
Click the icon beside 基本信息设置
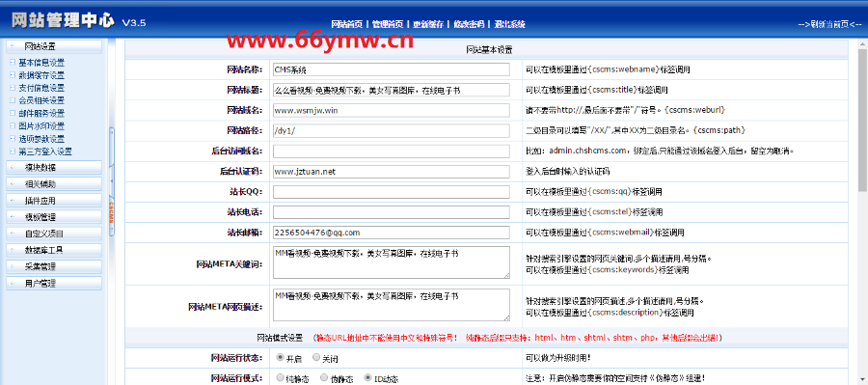tap(13, 63)
